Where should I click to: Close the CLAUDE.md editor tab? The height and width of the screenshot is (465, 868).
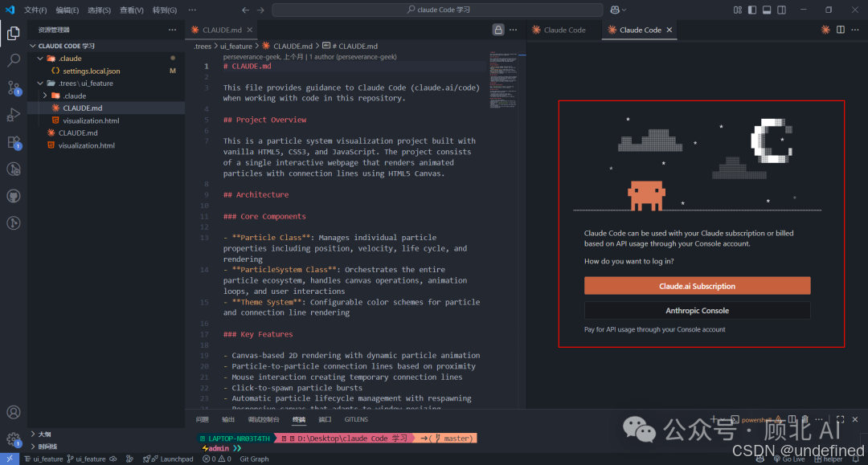pos(250,30)
